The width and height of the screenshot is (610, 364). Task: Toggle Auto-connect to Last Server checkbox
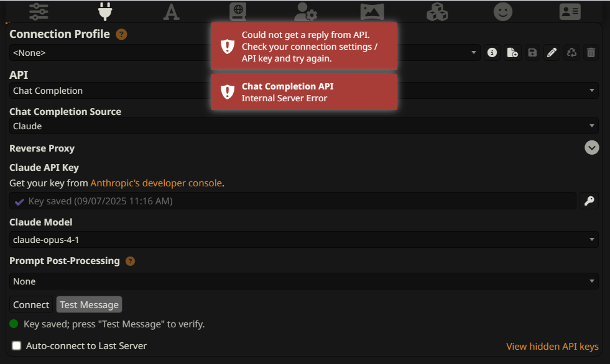[16, 346]
